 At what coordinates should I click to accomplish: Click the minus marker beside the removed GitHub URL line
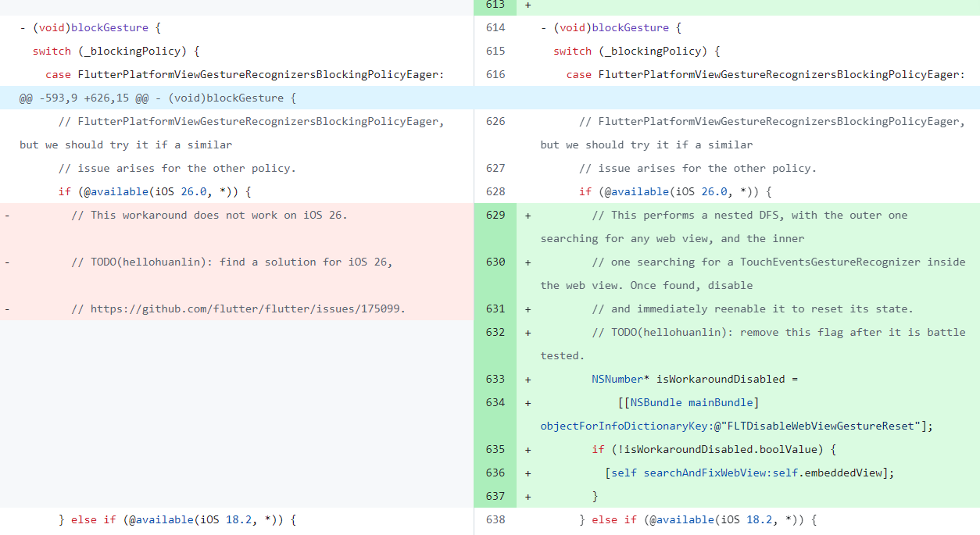[8, 309]
